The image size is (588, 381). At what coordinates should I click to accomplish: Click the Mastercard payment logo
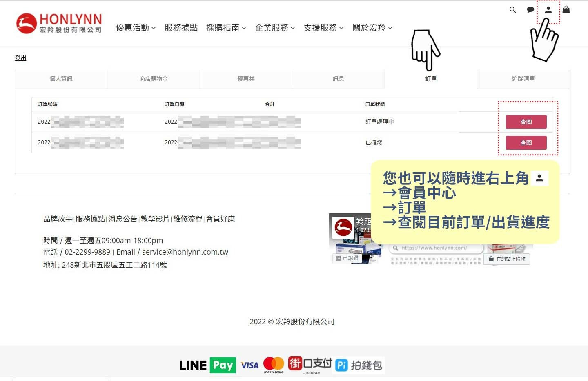(x=274, y=365)
